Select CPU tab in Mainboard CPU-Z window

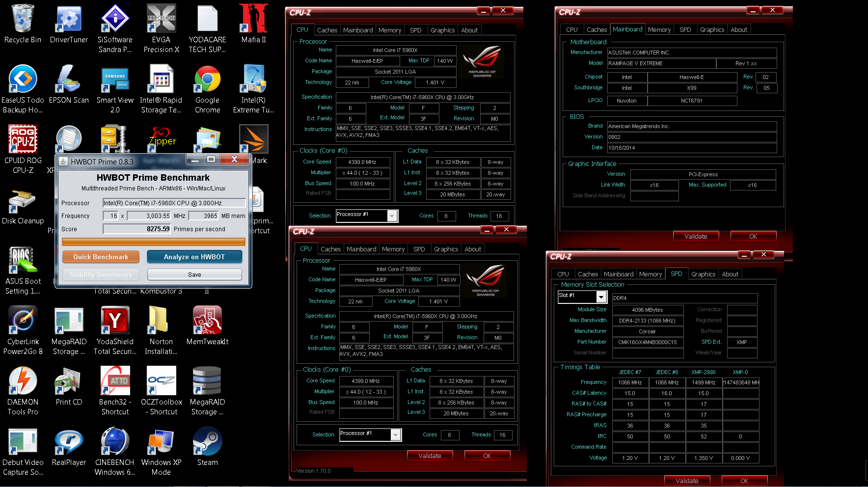(572, 30)
